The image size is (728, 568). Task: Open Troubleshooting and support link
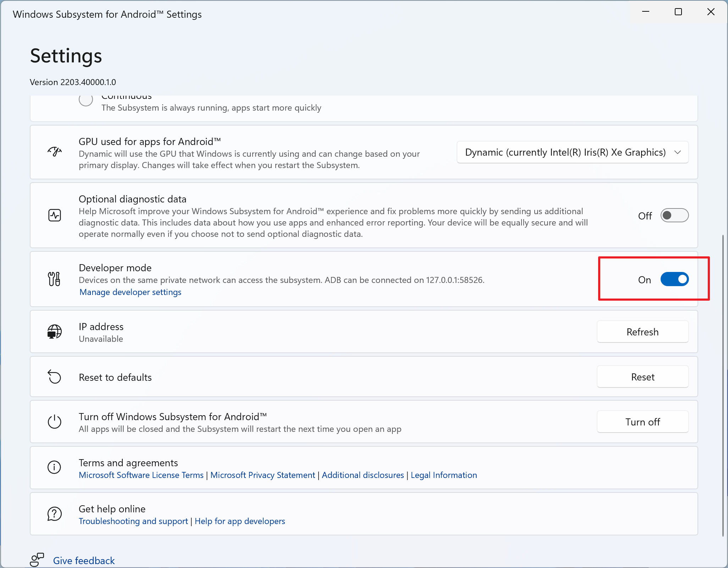(133, 521)
